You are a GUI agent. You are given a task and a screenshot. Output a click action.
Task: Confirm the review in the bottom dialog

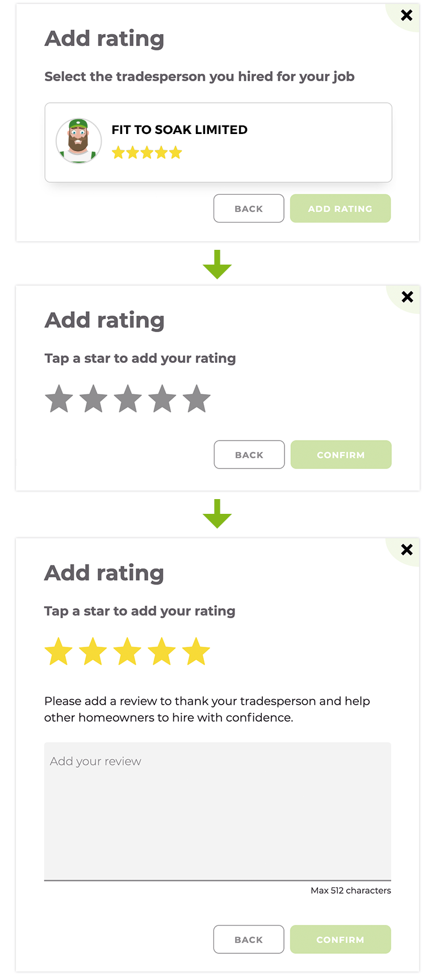click(340, 939)
